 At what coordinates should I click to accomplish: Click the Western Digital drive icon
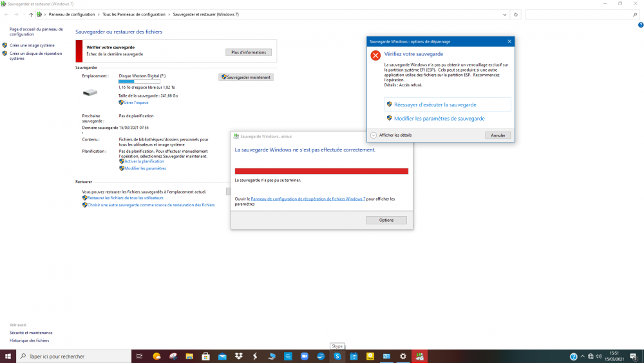90,92
